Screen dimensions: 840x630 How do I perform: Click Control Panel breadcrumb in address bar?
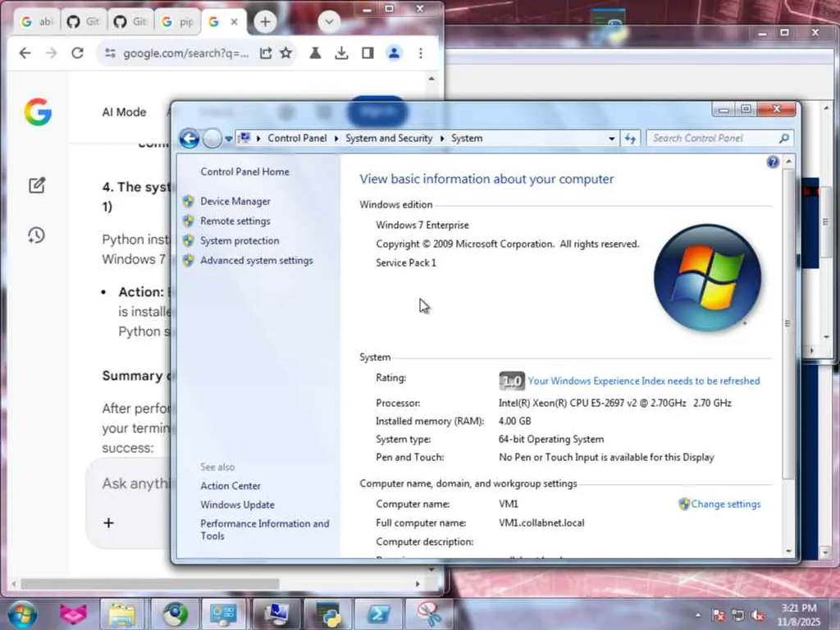(x=297, y=138)
